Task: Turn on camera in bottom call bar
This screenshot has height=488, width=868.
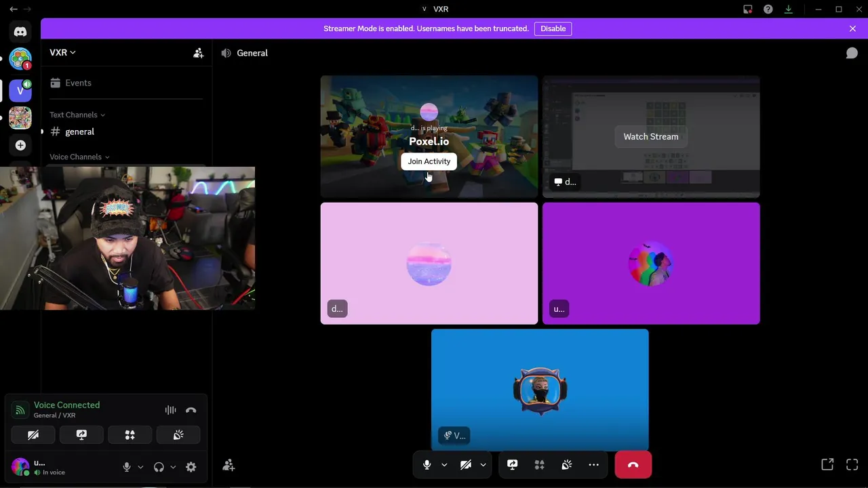Action: coord(466,465)
